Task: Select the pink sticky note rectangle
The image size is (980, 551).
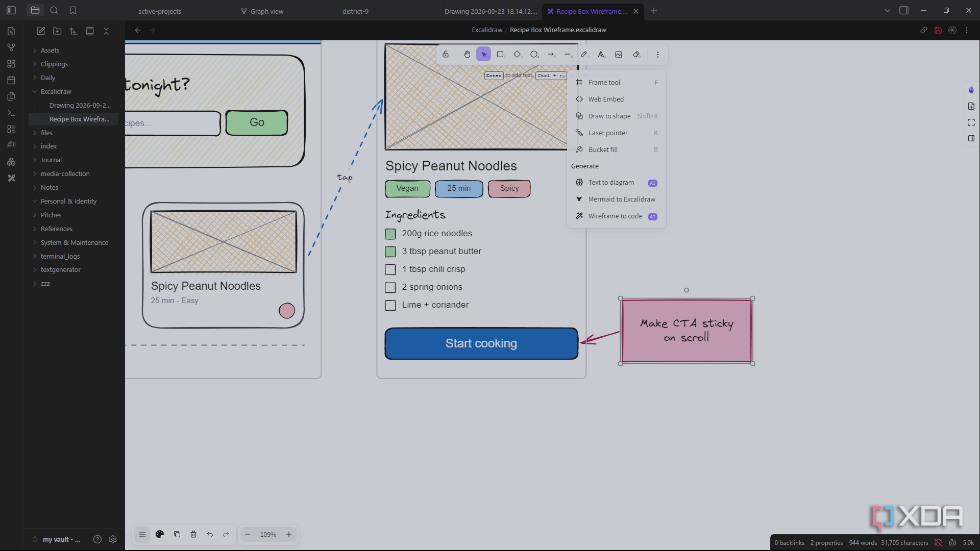Action: tap(687, 331)
